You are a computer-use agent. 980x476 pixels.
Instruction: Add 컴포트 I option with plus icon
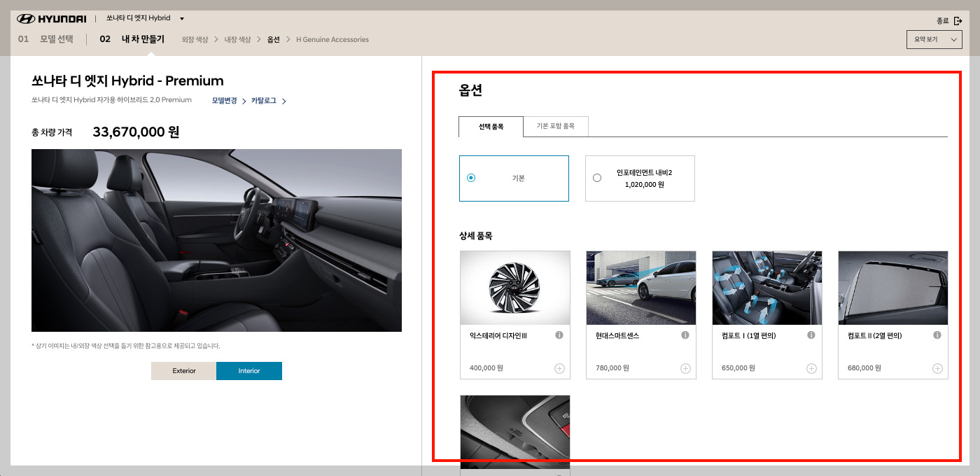[x=811, y=368]
